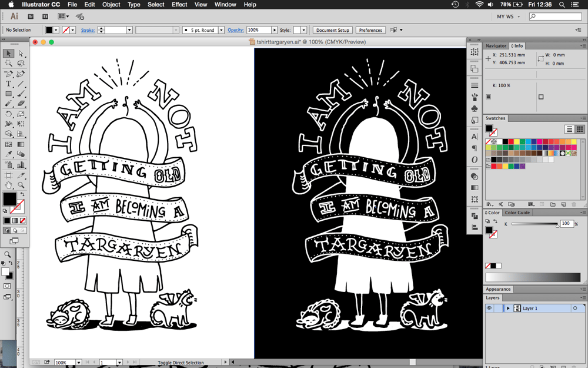Set paint mode to Color in Tools panel
This screenshot has width=588, height=368.
[x=7, y=220]
